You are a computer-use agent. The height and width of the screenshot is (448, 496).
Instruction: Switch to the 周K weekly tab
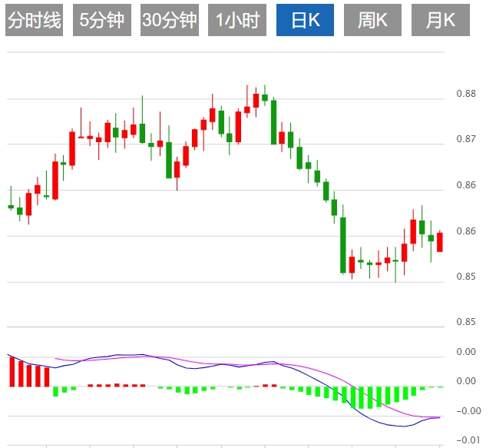click(372, 20)
